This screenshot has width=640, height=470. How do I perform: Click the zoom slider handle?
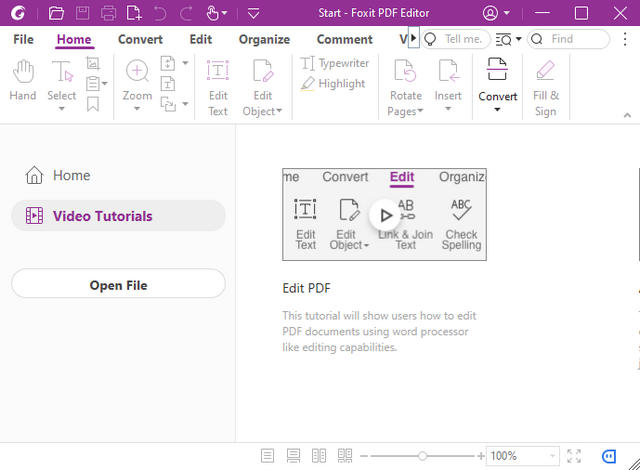coord(423,456)
